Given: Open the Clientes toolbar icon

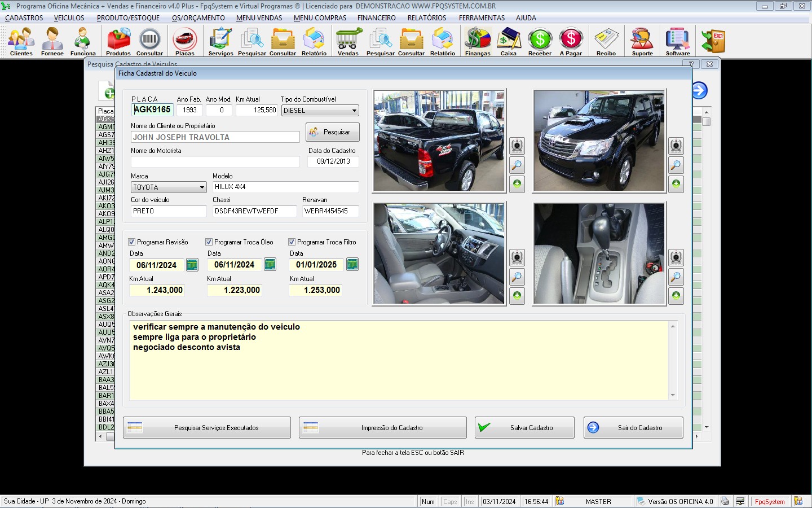Looking at the screenshot, I should click(x=21, y=42).
